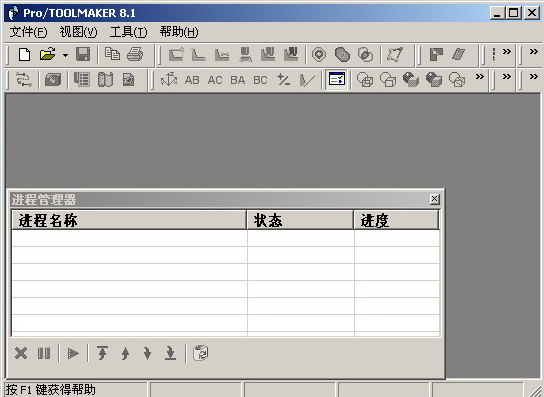Image resolution: width=544 pixels, height=397 pixels.
Task: Cancel process with the X icon
Action: (x=21, y=354)
